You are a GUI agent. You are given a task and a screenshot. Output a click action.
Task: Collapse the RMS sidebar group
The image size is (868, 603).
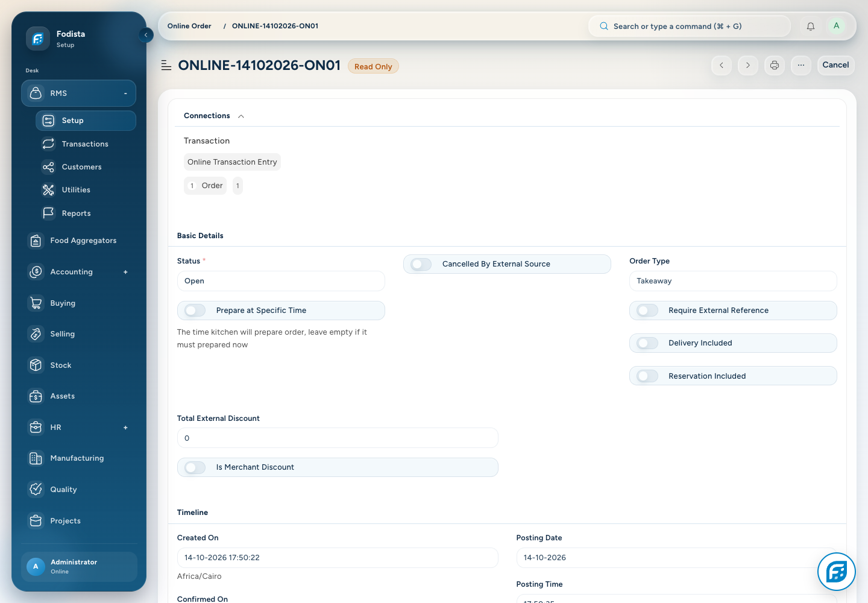click(x=125, y=93)
